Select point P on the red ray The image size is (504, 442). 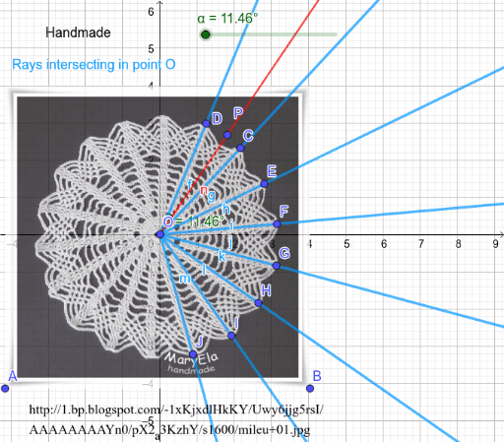click(x=227, y=135)
